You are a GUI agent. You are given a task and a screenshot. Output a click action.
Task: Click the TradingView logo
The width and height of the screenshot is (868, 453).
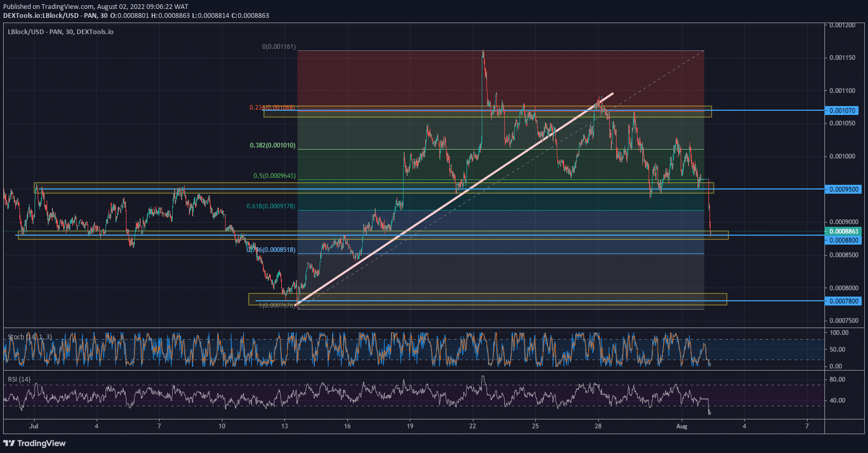click(35, 444)
